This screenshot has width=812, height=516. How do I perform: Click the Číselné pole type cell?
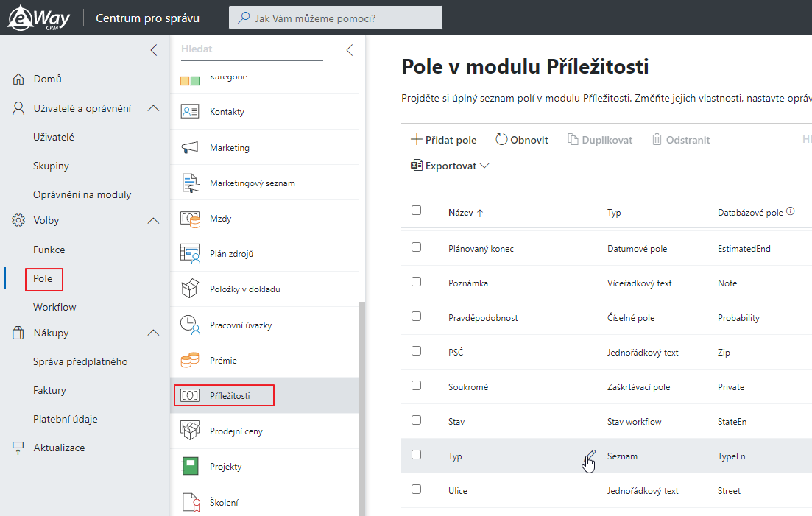click(x=631, y=318)
